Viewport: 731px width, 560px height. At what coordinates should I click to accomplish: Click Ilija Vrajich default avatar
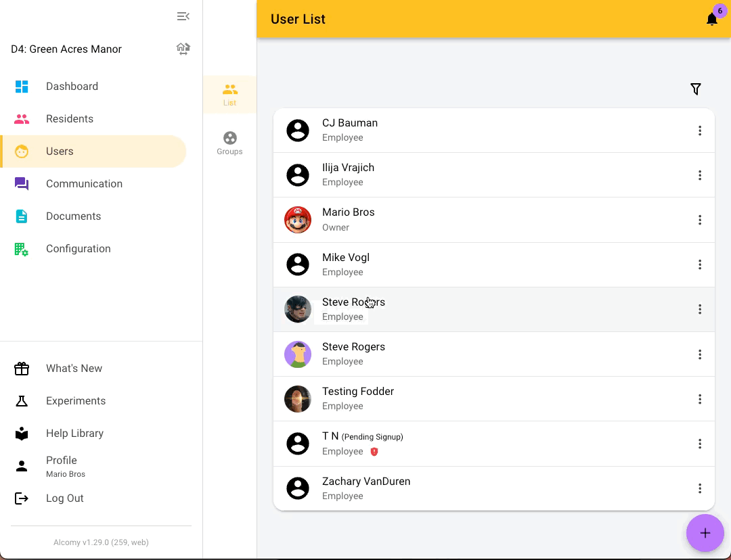coord(298,175)
